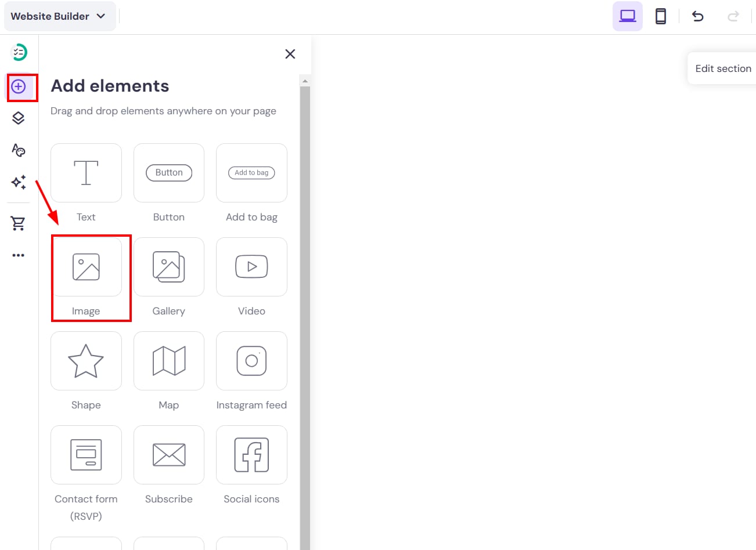Click the elements panel scrollbar up arrow

point(305,81)
